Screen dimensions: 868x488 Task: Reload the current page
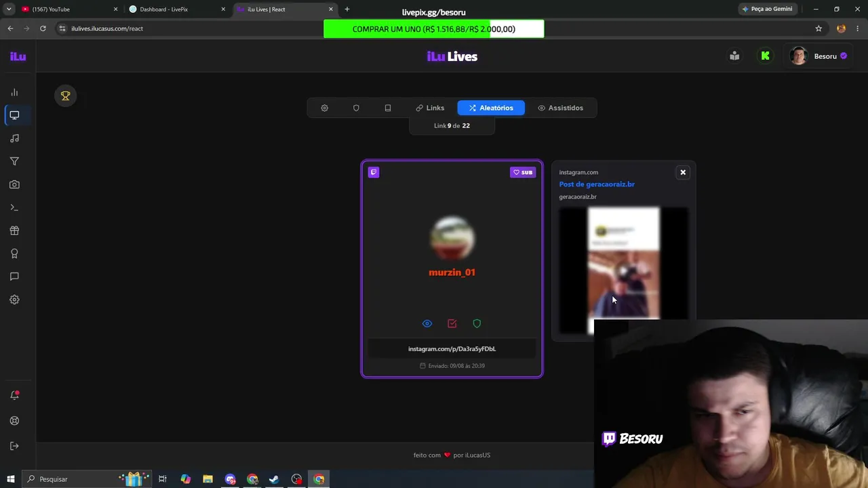click(x=43, y=28)
